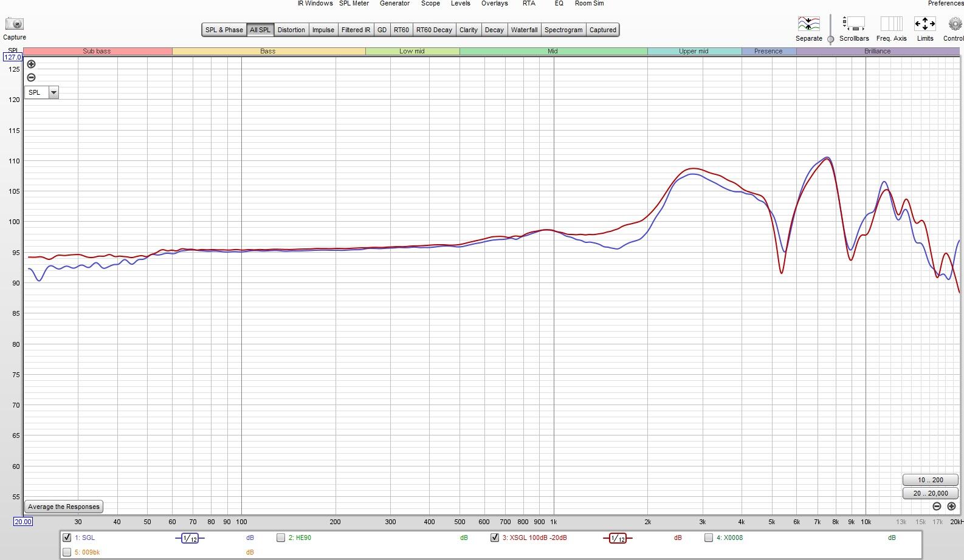
Task: Zoom out vertical axis with top-left minus
Action: click(x=31, y=77)
